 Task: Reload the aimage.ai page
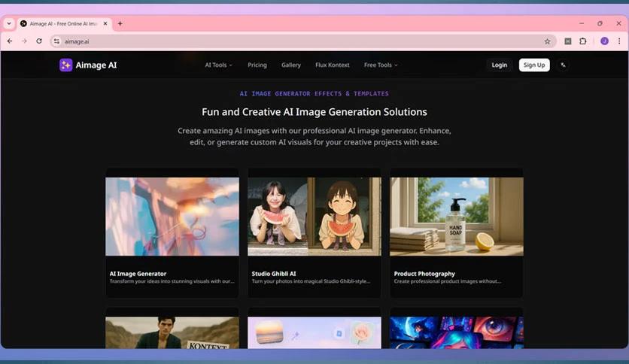[x=39, y=41]
